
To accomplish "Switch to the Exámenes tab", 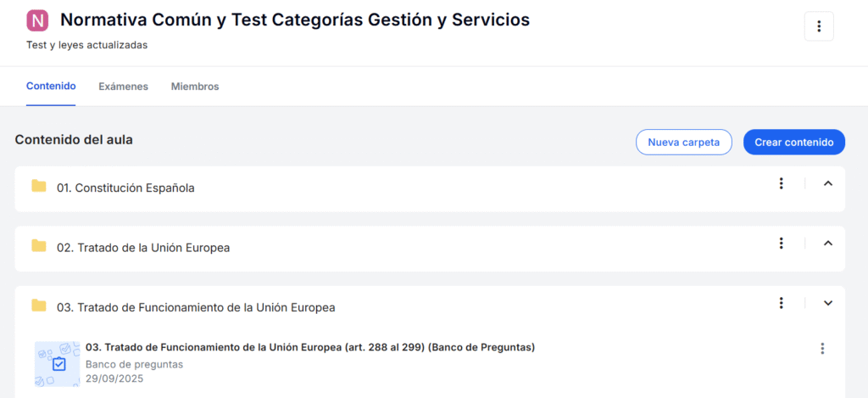I will (123, 87).
